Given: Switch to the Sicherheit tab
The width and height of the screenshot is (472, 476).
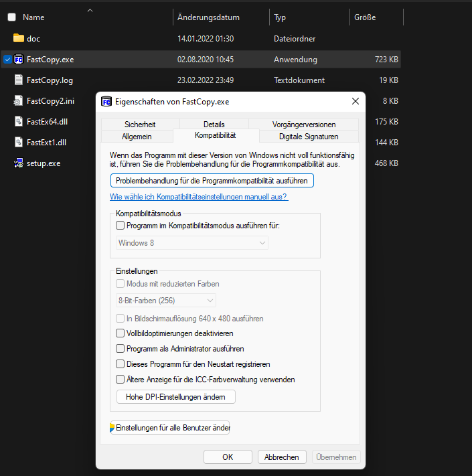Looking at the screenshot, I should tap(140, 125).
